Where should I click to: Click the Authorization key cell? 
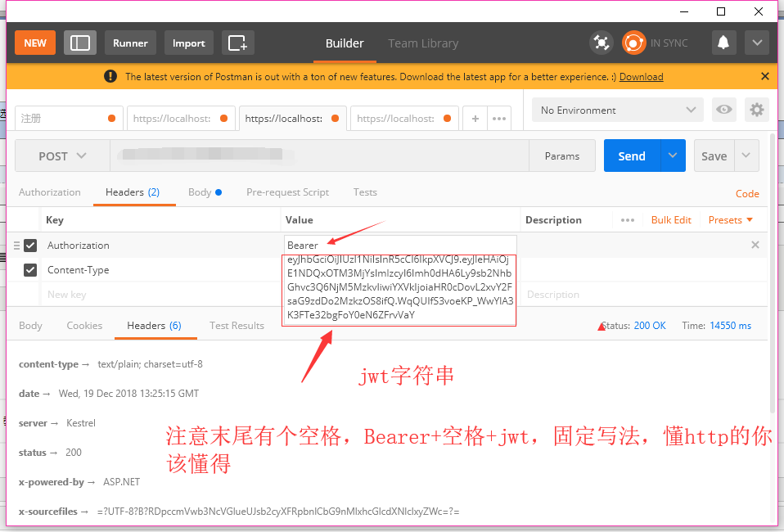[x=160, y=246]
